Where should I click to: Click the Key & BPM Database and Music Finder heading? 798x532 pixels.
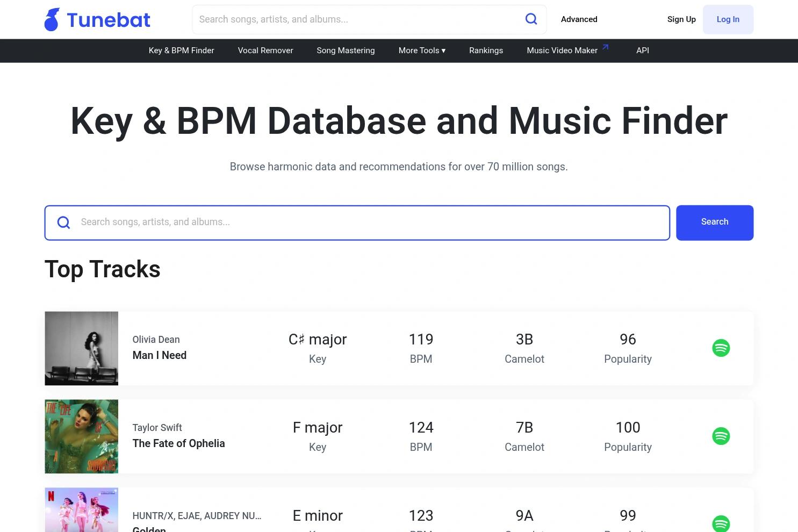coord(399,121)
